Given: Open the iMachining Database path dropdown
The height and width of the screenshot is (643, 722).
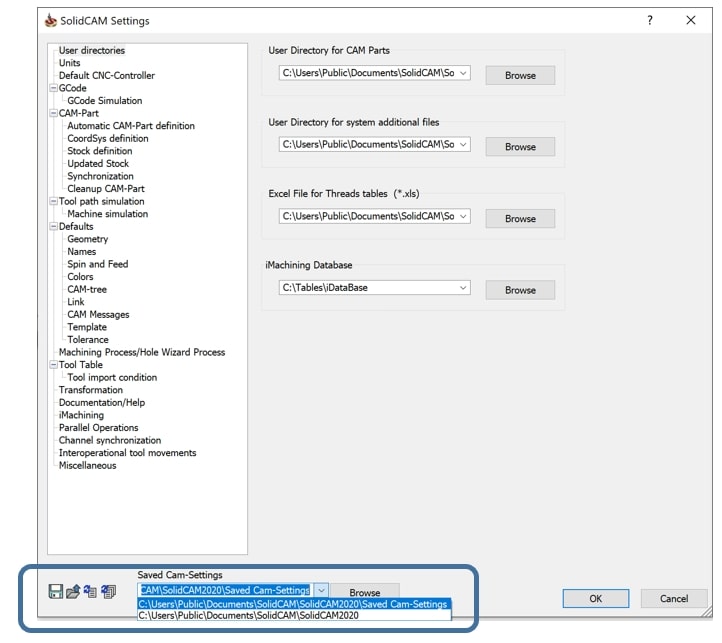Looking at the screenshot, I should 463,288.
